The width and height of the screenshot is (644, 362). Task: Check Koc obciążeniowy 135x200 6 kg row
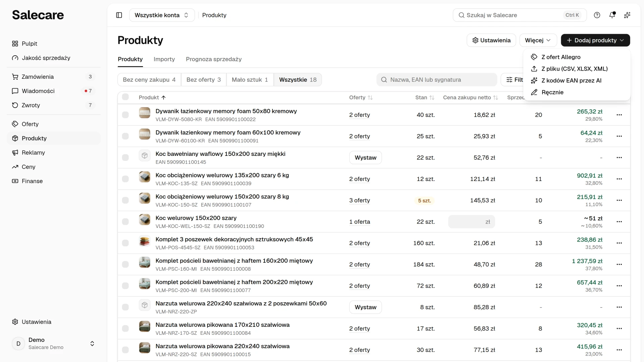coord(125,179)
